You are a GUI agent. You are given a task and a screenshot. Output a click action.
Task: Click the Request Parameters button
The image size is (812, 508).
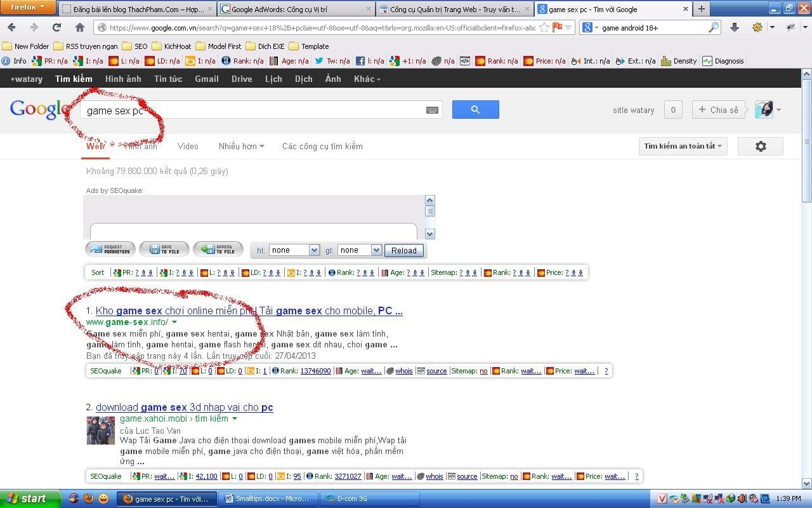point(110,250)
